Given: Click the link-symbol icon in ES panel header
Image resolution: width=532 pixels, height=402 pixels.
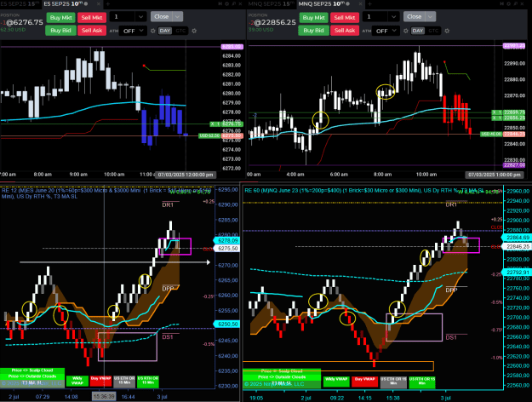Looking at the screenshot, I should (x=220, y=3).
